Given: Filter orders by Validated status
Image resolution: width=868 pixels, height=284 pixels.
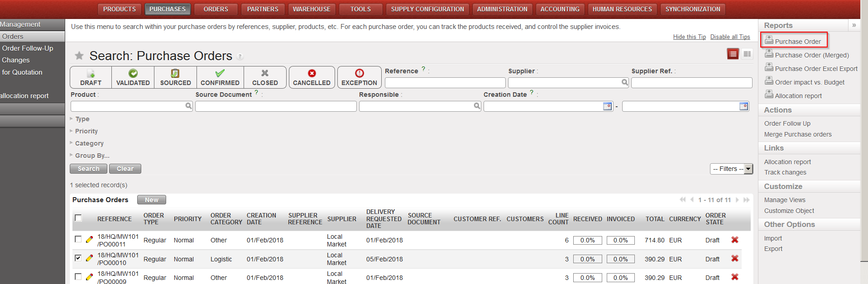Looking at the screenshot, I should coord(133,74).
